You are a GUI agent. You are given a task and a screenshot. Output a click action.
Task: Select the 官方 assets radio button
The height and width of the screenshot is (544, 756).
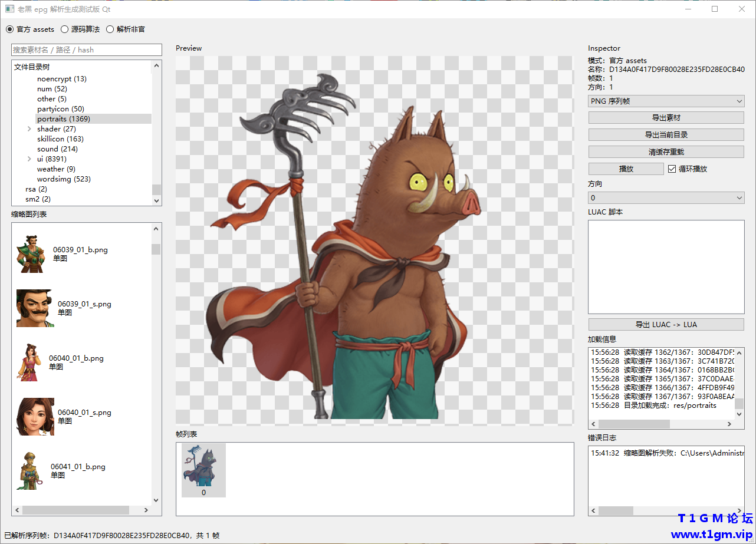click(30, 29)
